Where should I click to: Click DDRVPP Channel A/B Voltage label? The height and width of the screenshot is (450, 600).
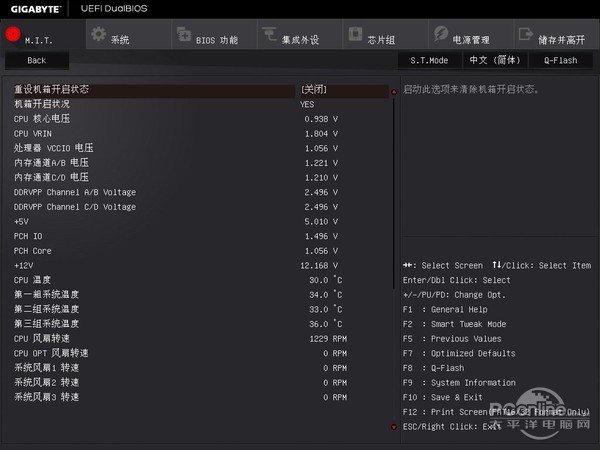coord(75,192)
